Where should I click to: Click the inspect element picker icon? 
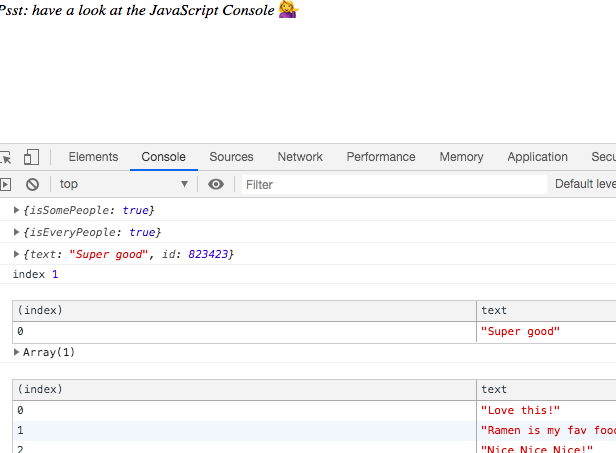pyautogui.click(x=5, y=157)
